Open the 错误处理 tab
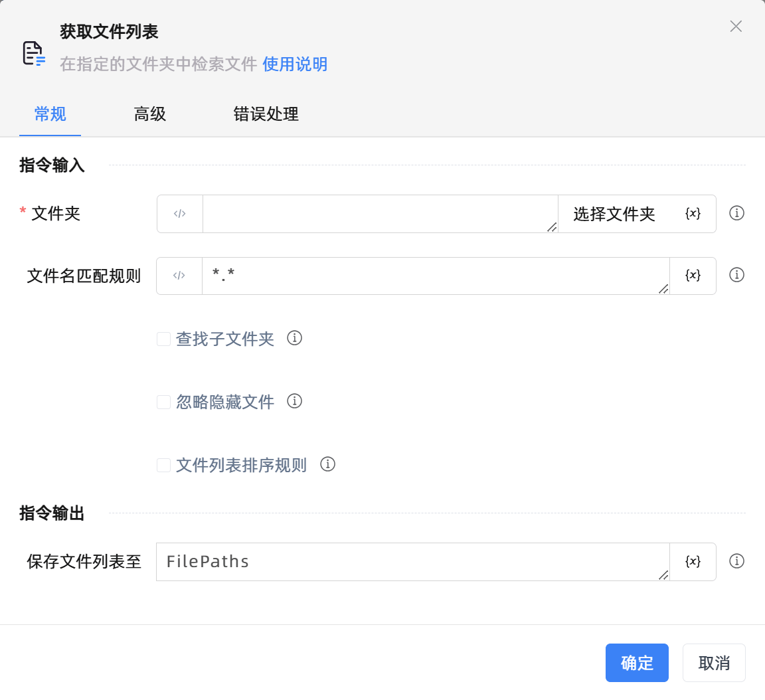 tap(266, 114)
